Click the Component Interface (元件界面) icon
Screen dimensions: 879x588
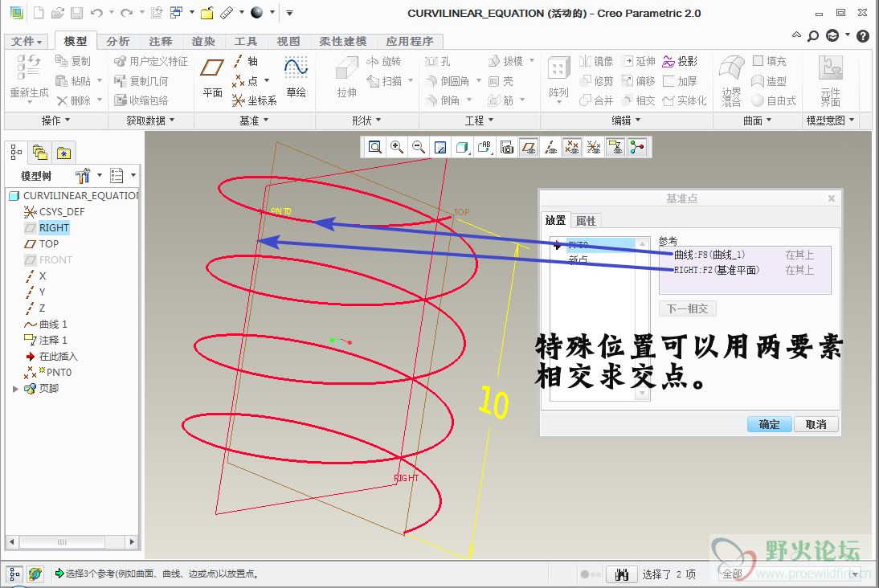click(x=830, y=80)
